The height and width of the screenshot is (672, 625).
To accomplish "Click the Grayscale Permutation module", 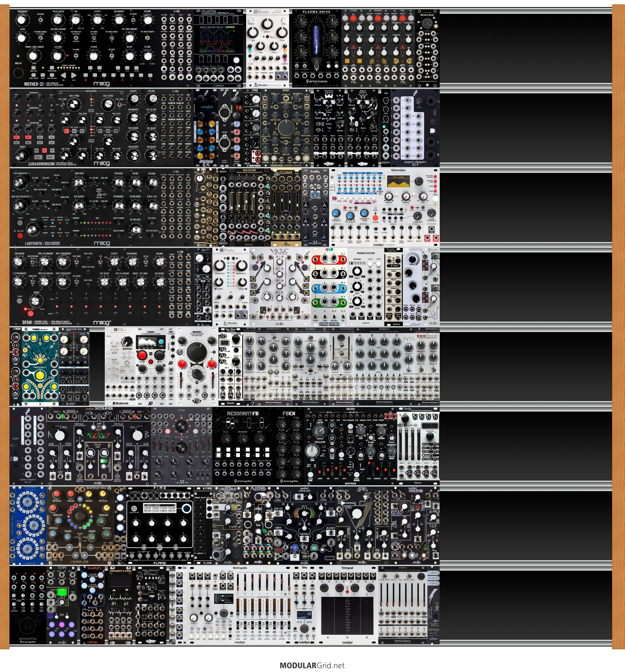I will click(366, 287).
